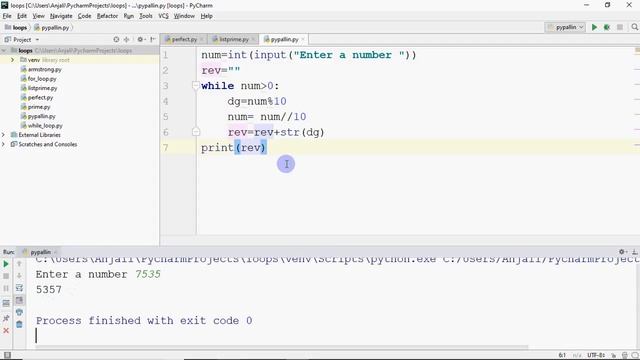The height and width of the screenshot is (360, 640).
Task: Click the print output icon in Run console
Action: pyautogui.click(x=19, y=313)
